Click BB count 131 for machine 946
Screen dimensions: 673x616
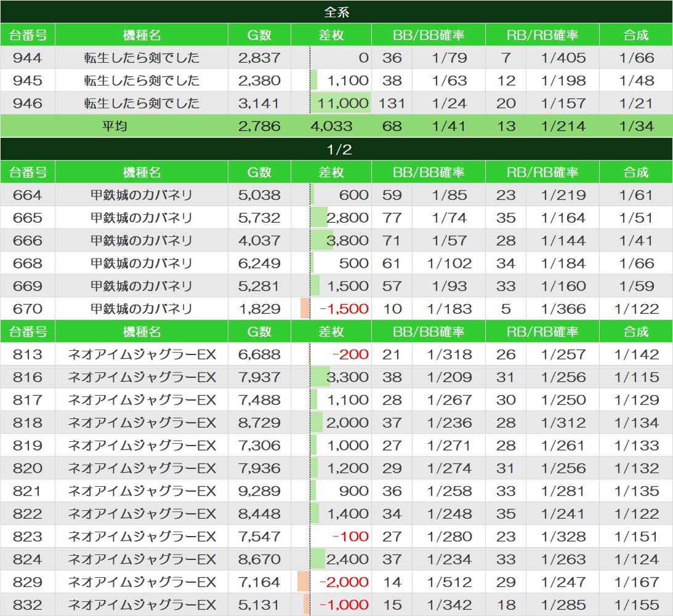[392, 103]
